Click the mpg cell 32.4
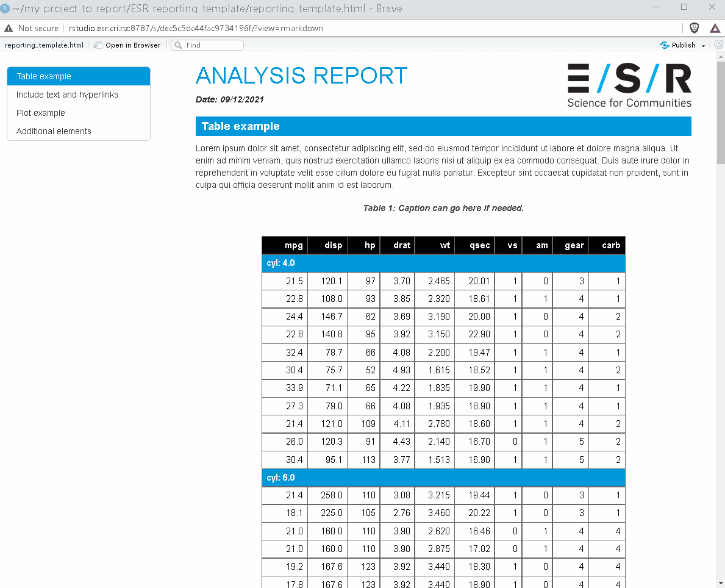This screenshot has height=588, width=725. tap(284, 353)
